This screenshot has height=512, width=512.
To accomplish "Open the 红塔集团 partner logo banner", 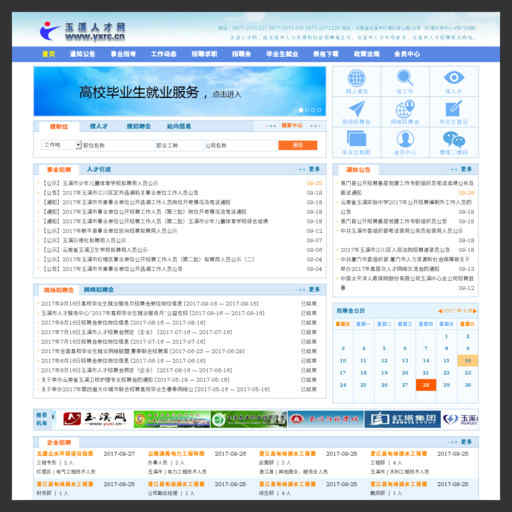I will coord(403,419).
